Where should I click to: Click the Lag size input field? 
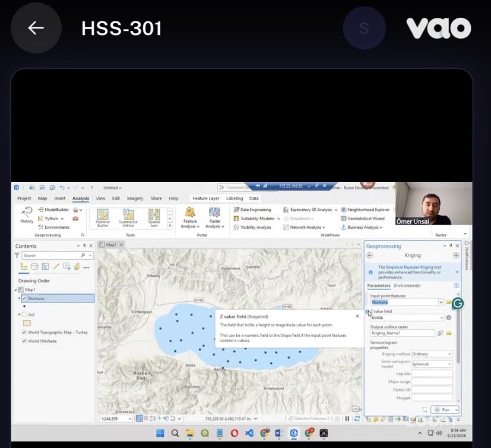click(x=432, y=374)
